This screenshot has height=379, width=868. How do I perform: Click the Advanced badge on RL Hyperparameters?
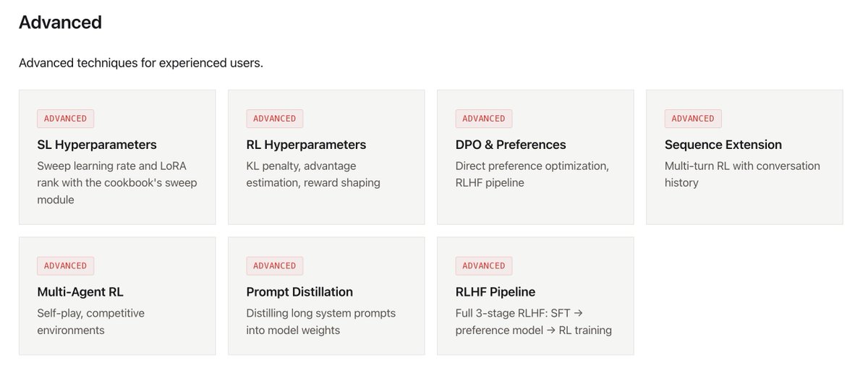[x=274, y=119]
